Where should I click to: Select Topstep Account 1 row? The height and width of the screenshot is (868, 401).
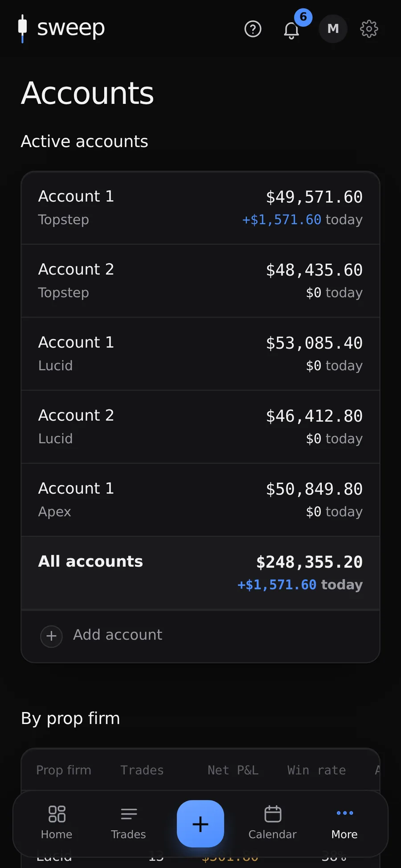(200, 208)
